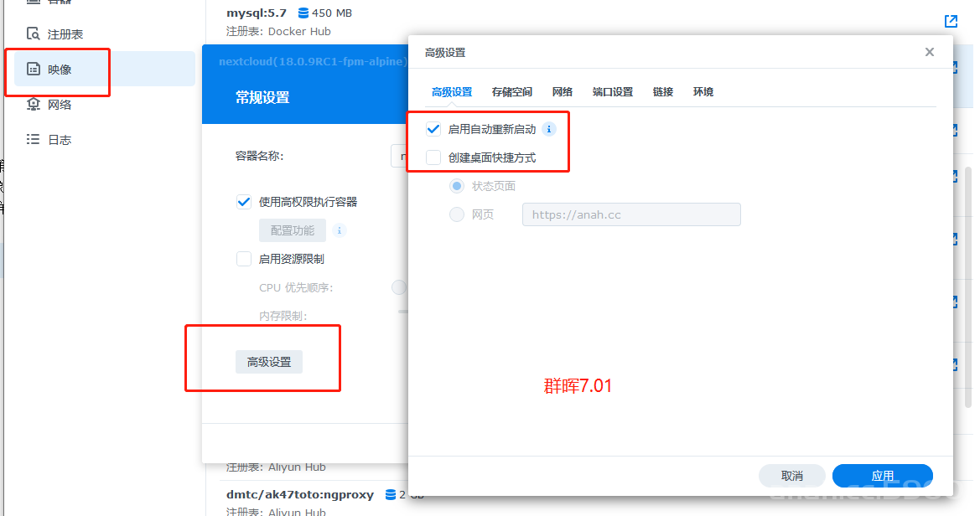980x516 pixels.
Task: Click the info icon next to 启用自动重新启动
Action: coord(549,129)
